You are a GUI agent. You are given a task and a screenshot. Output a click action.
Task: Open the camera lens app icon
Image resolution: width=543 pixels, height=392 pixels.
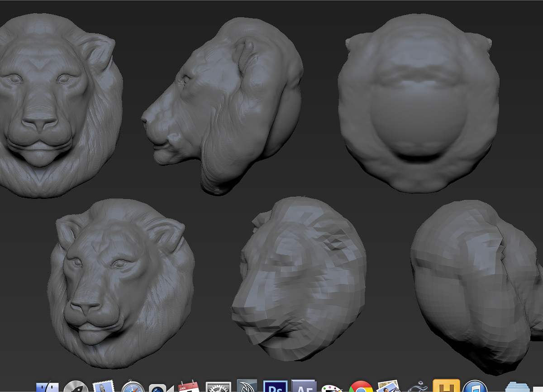161,387
